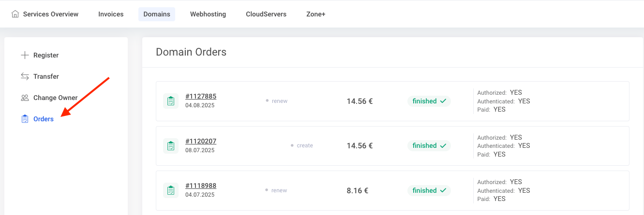This screenshot has height=215, width=644.
Task: Click the people icon for Change Owner
Action: (25, 98)
